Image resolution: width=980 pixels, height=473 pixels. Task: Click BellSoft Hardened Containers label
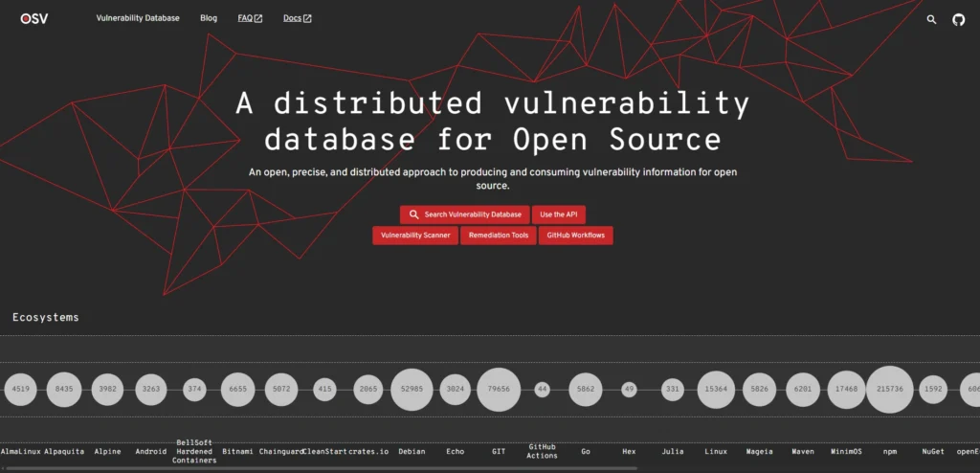(x=194, y=451)
